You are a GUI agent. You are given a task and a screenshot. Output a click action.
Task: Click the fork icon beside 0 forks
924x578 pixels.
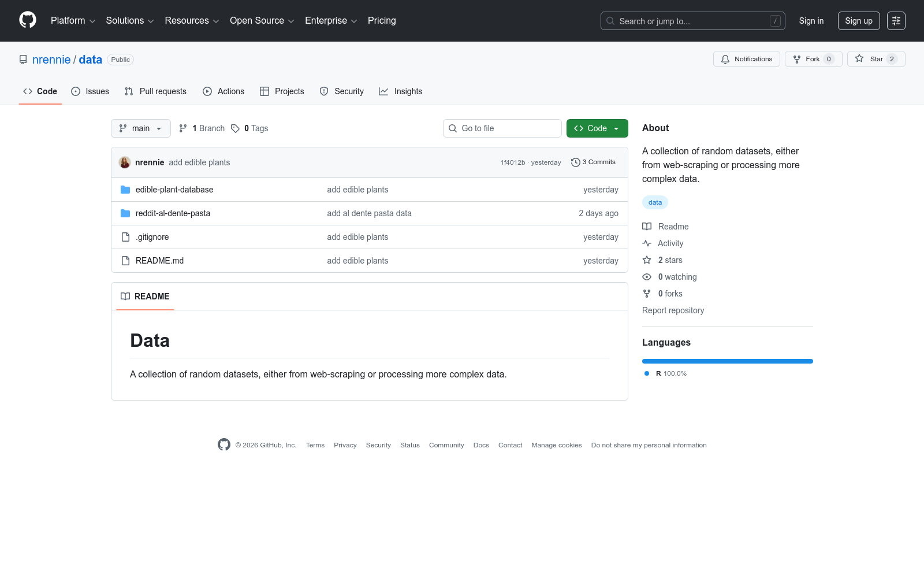pyautogui.click(x=647, y=294)
